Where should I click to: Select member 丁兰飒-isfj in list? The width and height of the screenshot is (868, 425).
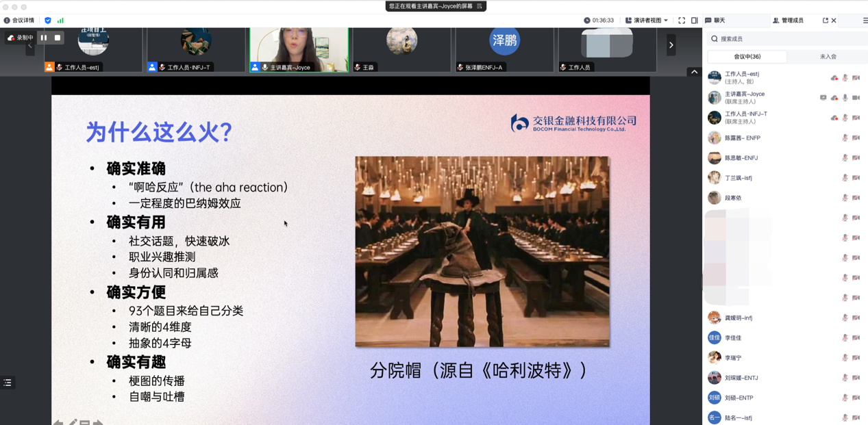click(x=785, y=178)
